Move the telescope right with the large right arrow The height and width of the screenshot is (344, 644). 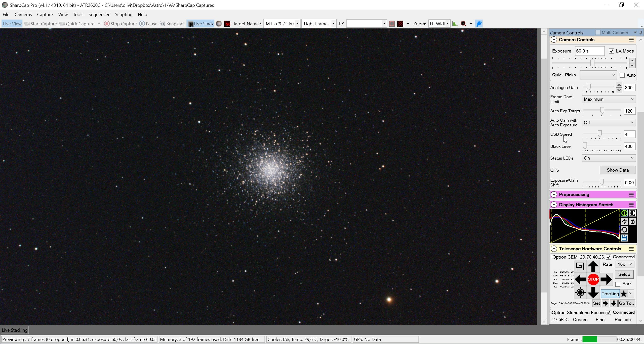[606, 279]
